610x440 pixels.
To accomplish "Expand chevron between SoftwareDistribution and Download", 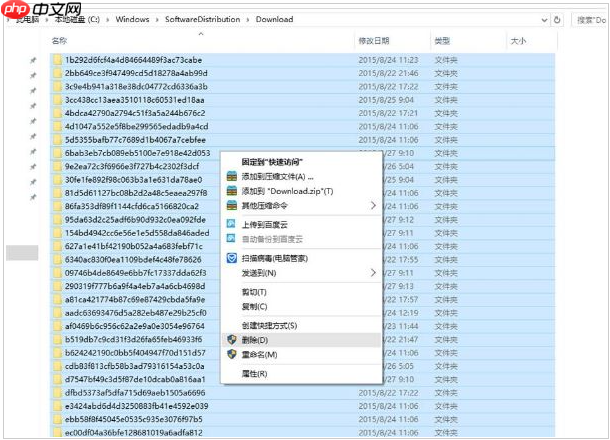I will 248,19.
